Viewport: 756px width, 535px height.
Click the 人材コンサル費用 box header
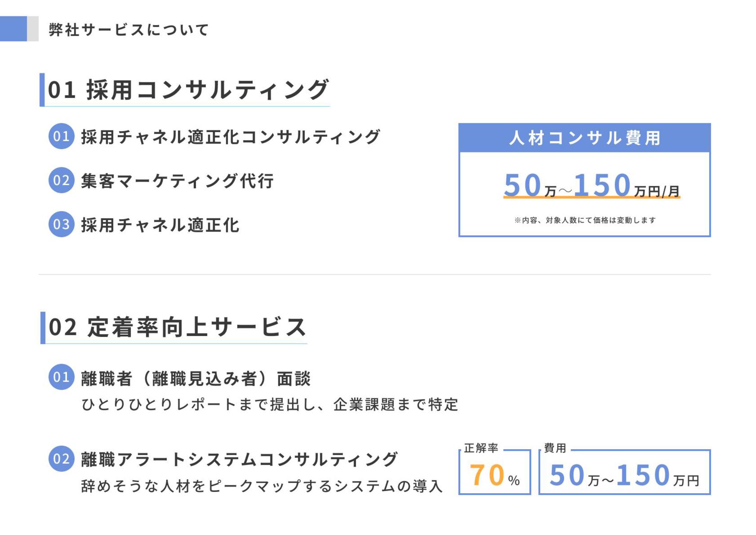click(x=584, y=138)
